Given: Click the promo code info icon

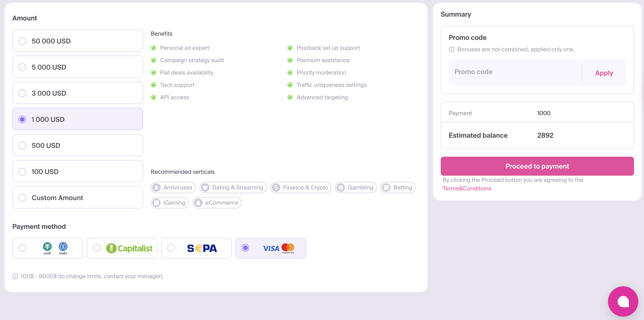Looking at the screenshot, I should click(x=452, y=50).
